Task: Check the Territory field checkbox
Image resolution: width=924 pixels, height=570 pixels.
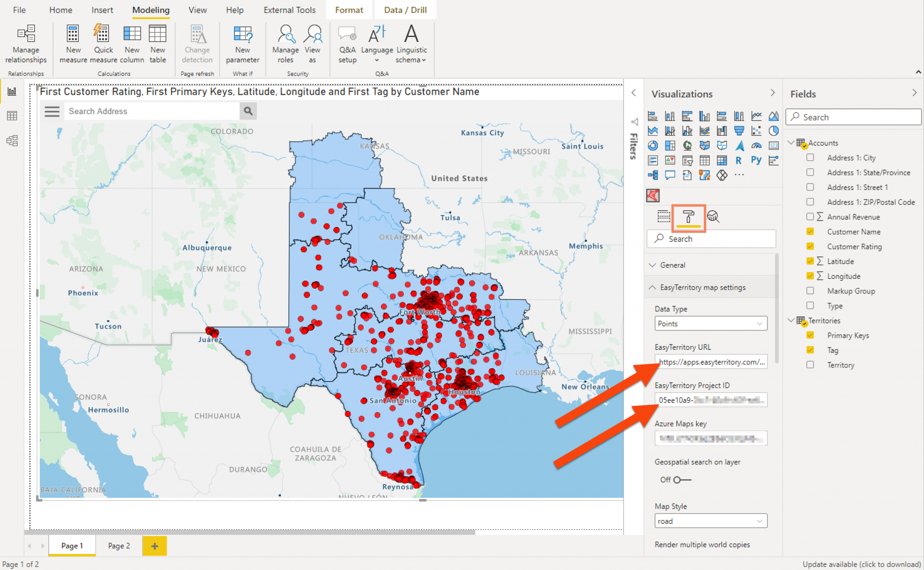Action: click(x=810, y=365)
